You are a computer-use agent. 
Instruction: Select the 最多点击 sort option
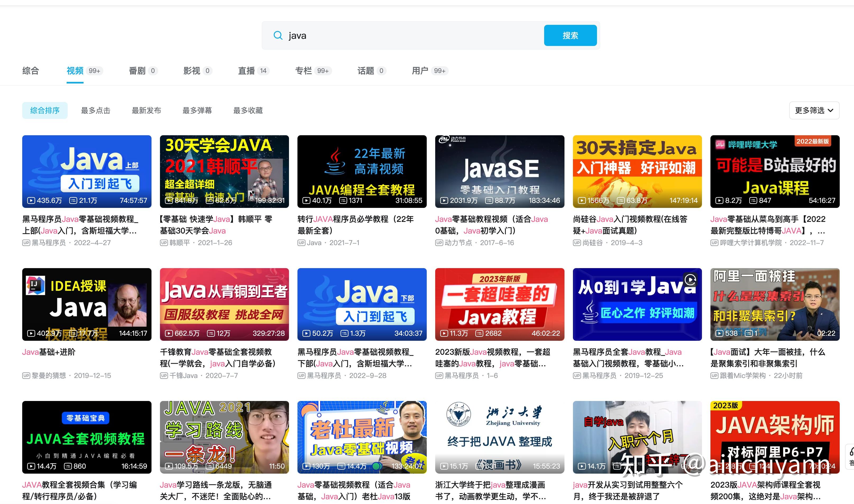coord(95,110)
